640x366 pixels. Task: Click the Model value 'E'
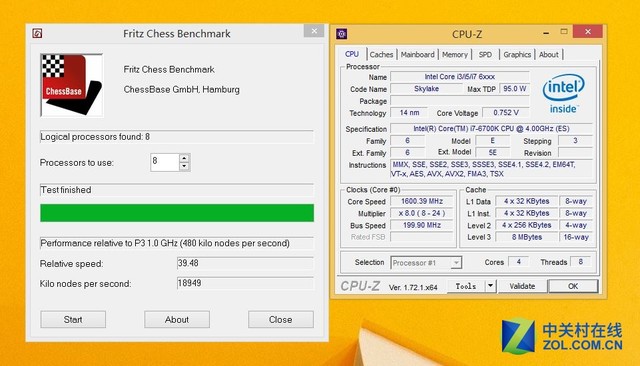[x=493, y=141]
